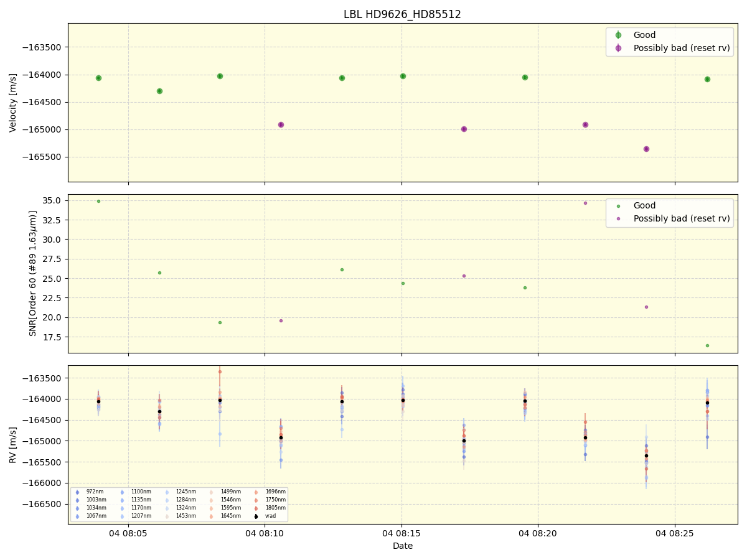Click the Velocity [m/s] axis label

point(13,103)
